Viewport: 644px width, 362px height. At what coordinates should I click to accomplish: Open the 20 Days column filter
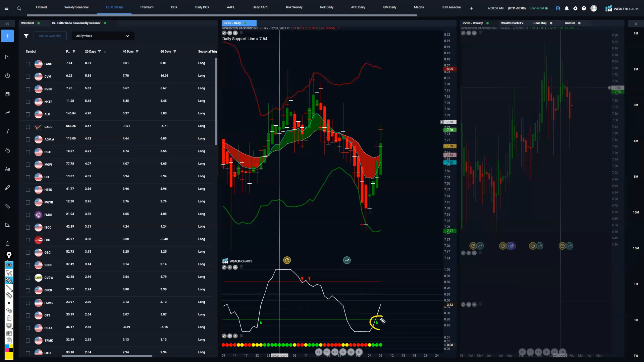[x=99, y=52]
